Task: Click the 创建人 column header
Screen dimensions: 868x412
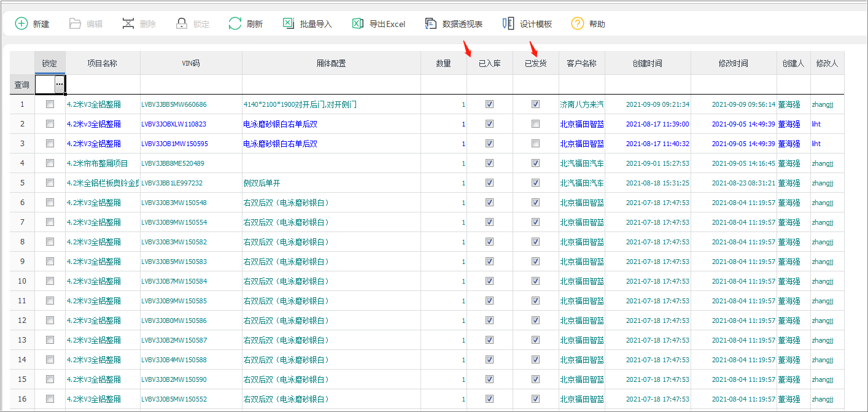Action: (x=794, y=63)
